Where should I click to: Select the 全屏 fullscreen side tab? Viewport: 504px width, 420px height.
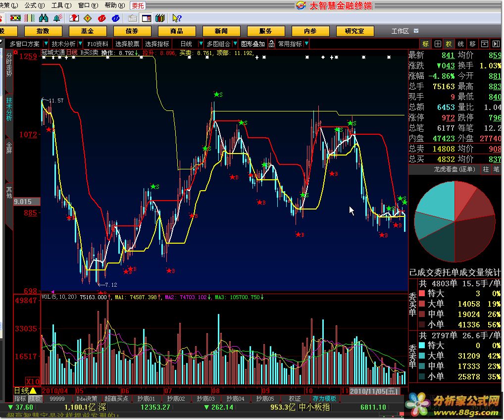click(9, 148)
